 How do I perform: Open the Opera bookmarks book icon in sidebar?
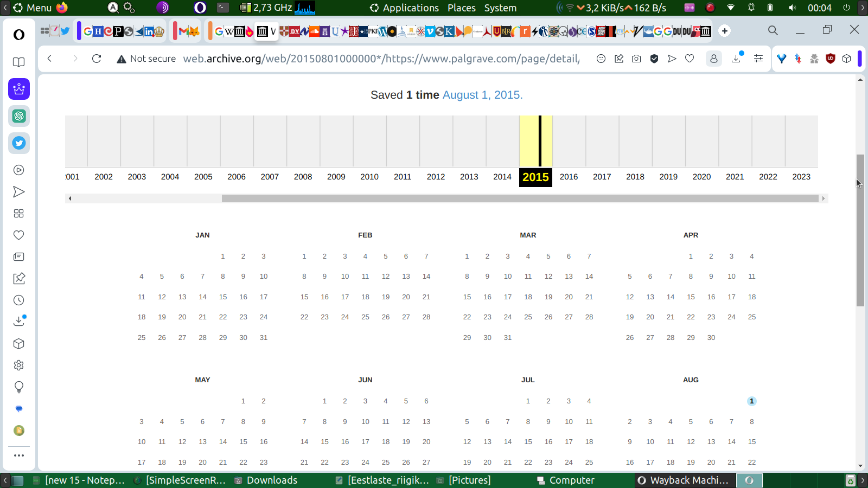[x=19, y=62]
